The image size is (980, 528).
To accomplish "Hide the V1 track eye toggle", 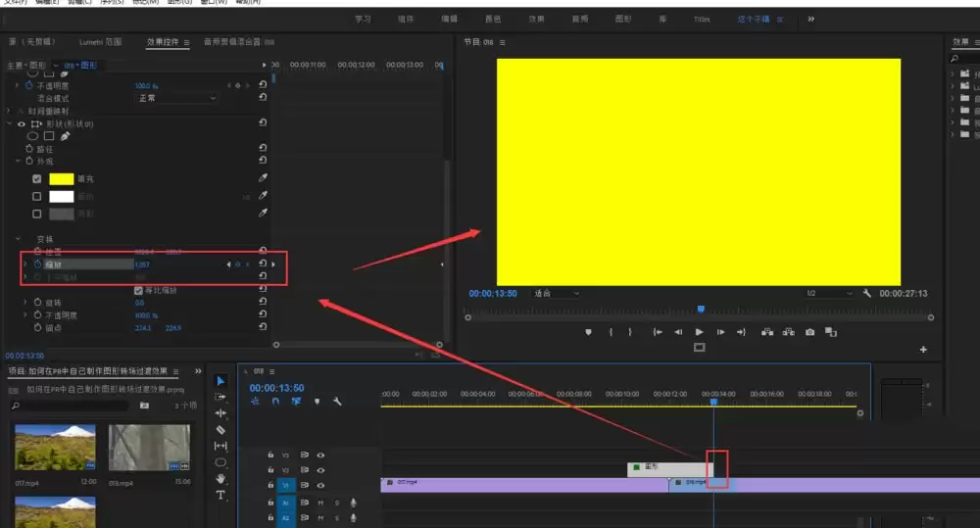I will [x=320, y=485].
